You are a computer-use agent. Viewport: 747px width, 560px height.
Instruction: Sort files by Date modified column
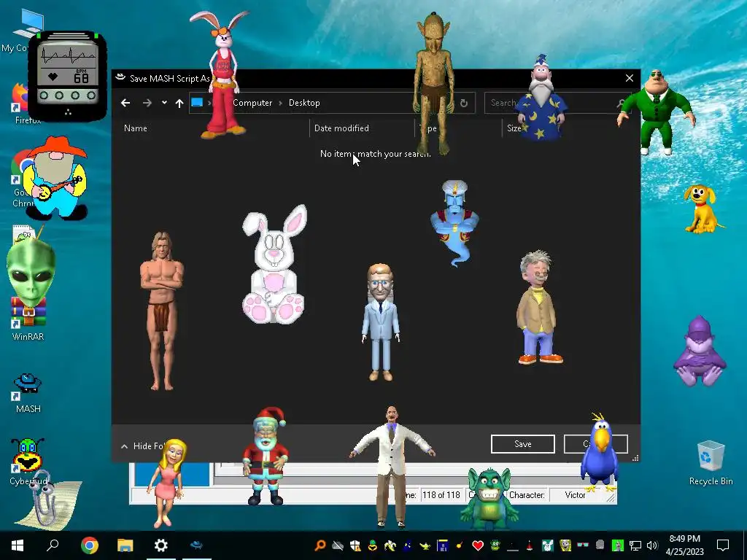341,128
